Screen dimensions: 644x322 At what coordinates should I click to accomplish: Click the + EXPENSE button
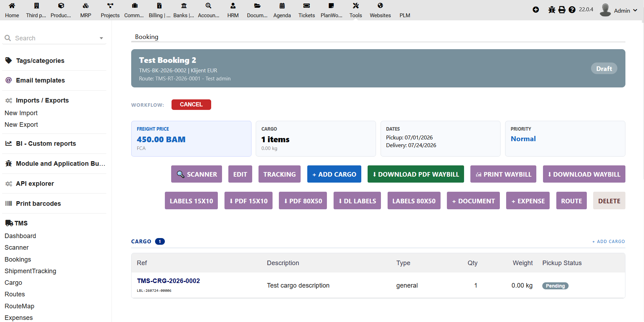click(528, 201)
